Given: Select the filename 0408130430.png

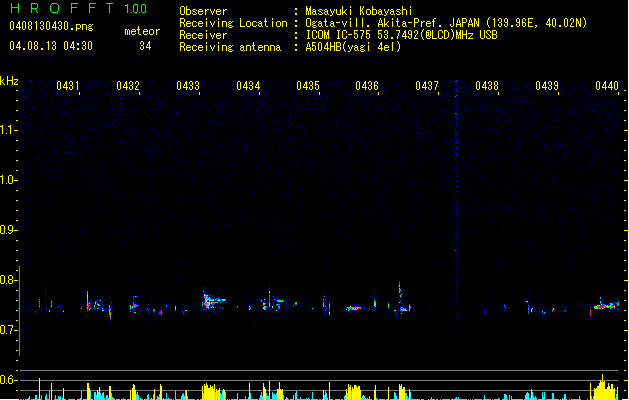Looking at the screenshot, I should pyautogui.click(x=51, y=26).
